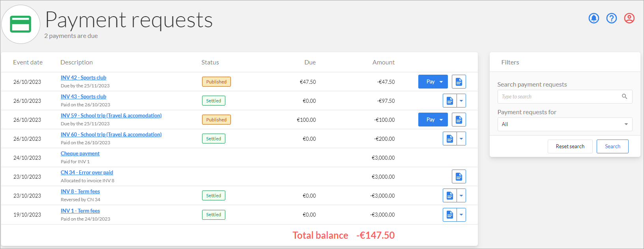Open the notifications bell icon

[594, 18]
